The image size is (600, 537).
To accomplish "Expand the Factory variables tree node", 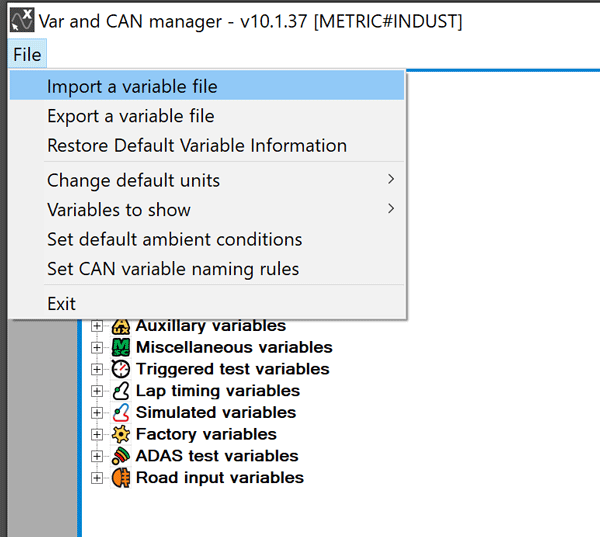I will pyautogui.click(x=97, y=434).
